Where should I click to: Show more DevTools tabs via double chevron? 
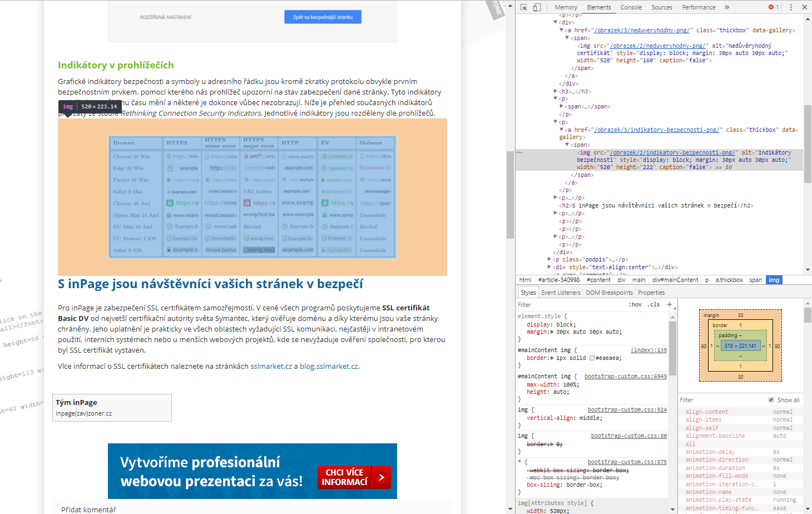click(727, 7)
